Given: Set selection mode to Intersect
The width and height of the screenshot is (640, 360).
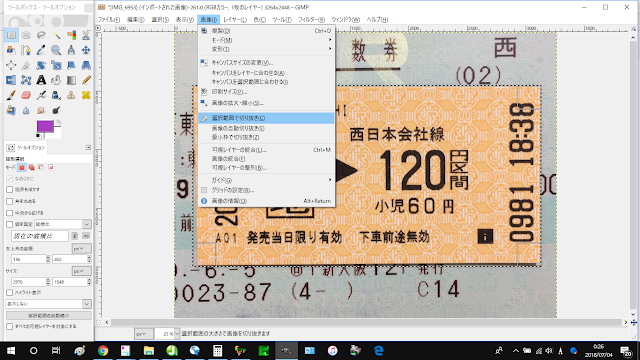Looking at the screenshot, I should click(x=51, y=167).
